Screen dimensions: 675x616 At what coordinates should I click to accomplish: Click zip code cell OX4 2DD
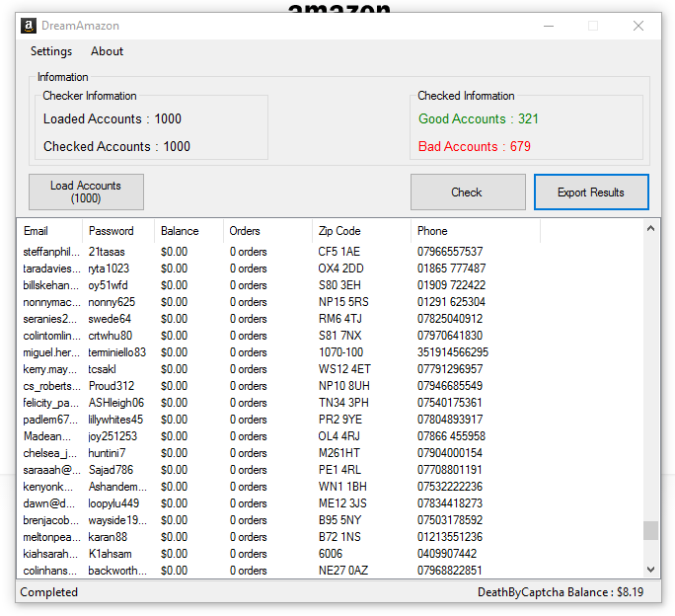pos(340,269)
